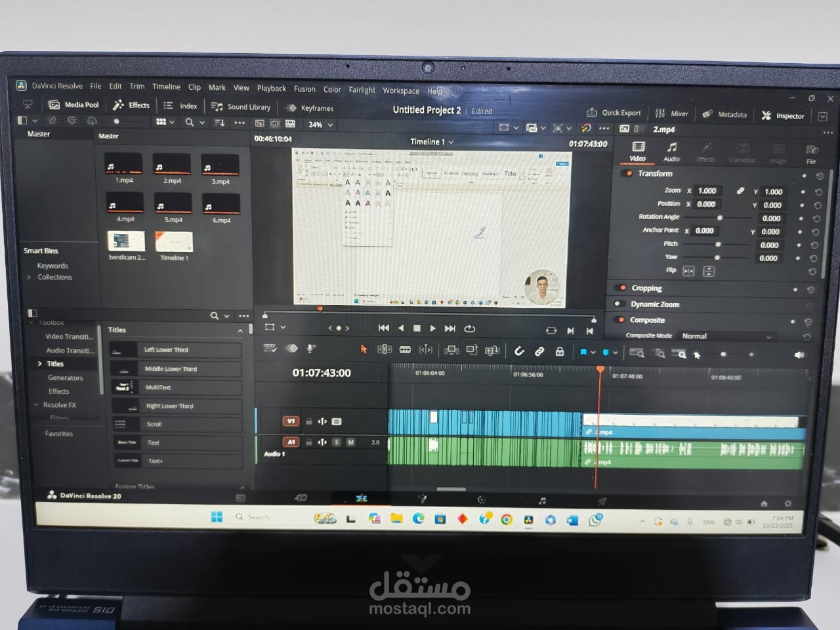Image resolution: width=840 pixels, height=630 pixels.
Task: Reset the Zoom parameter
Action: coord(819,192)
